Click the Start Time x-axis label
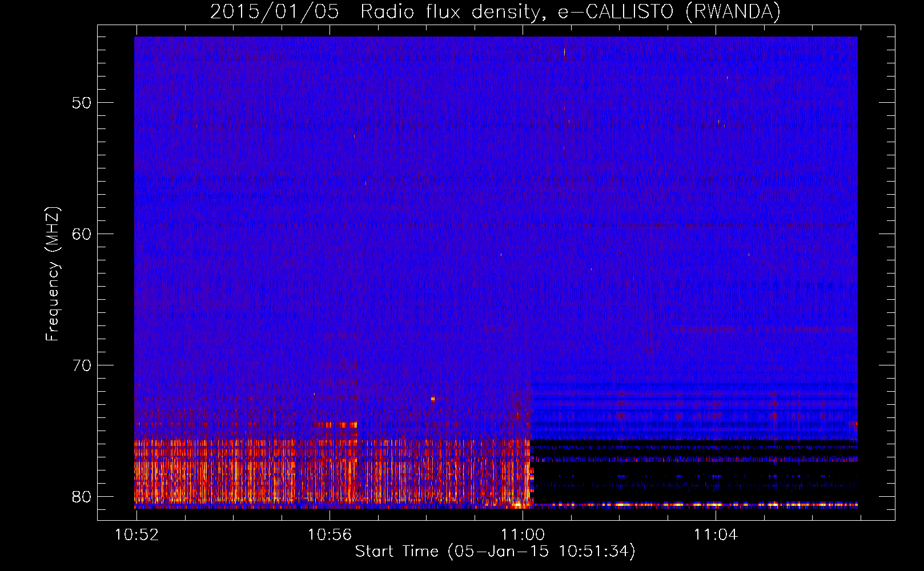 (495, 552)
